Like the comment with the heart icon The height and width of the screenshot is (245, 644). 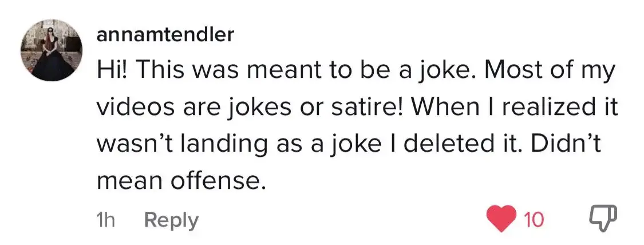[x=500, y=219]
